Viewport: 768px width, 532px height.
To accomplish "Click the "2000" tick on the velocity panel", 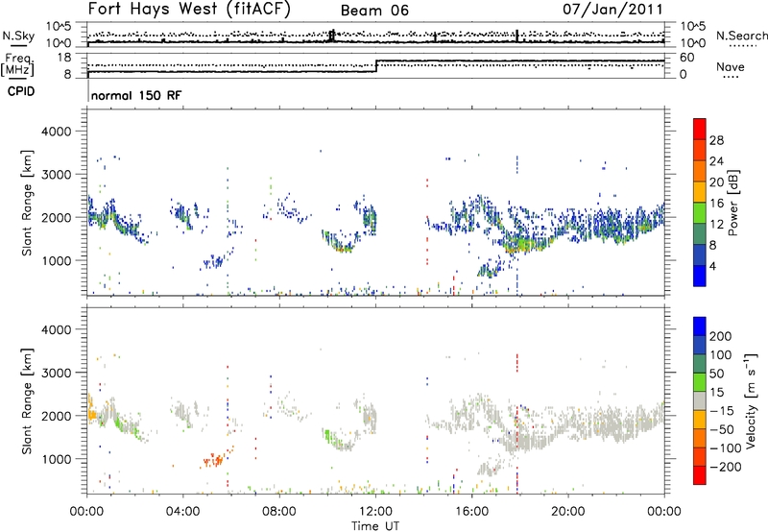I will 57,416.
